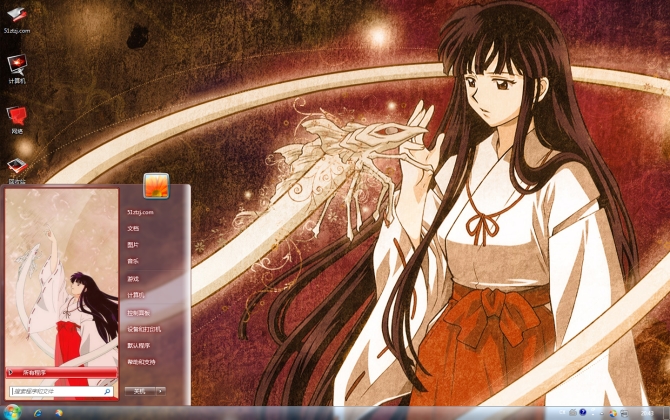
Task: Click the user account flower picture
Action: coord(156,186)
